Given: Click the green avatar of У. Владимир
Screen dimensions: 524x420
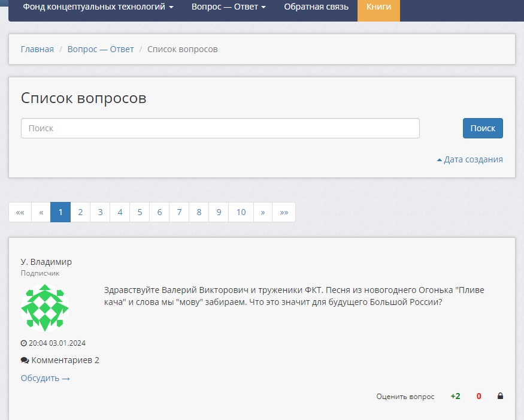Looking at the screenshot, I should (45, 308).
